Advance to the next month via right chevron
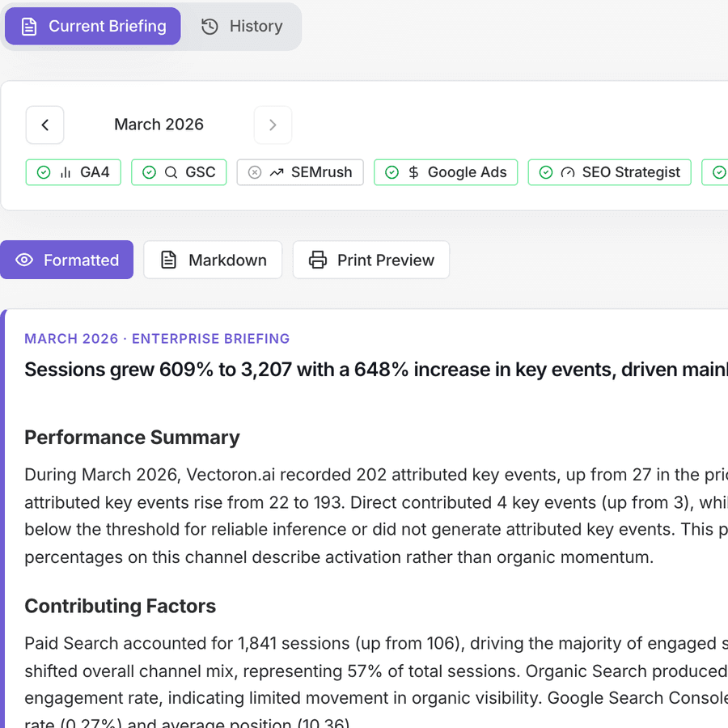This screenshot has height=728, width=728. pyautogui.click(x=273, y=125)
